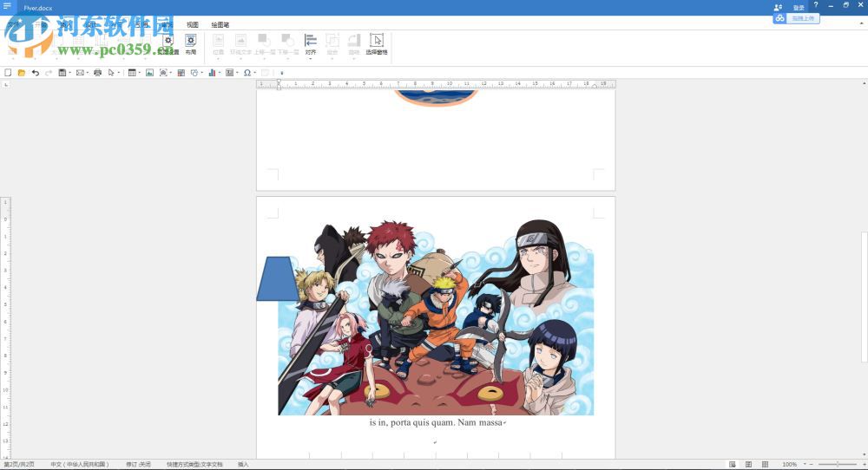Open the 绘图笔 drawing pen tab
This screenshot has height=470, width=868.
click(220, 25)
